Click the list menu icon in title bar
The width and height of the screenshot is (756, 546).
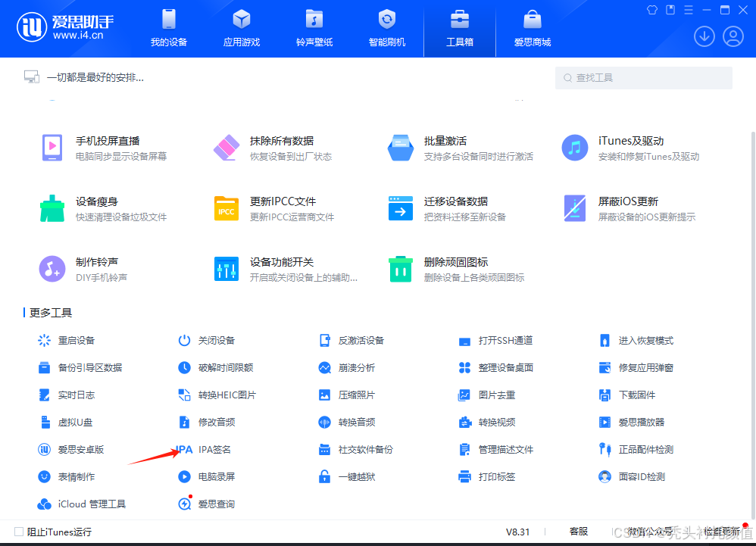(689, 10)
